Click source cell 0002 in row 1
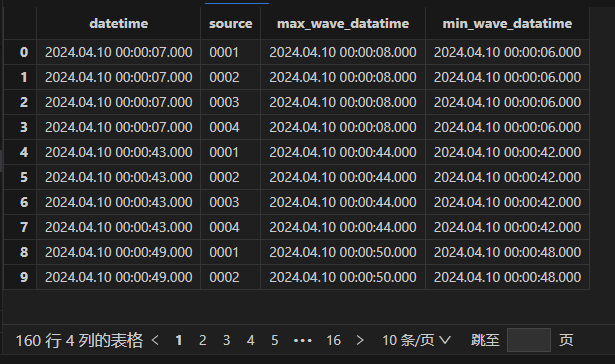 pyautogui.click(x=231, y=77)
